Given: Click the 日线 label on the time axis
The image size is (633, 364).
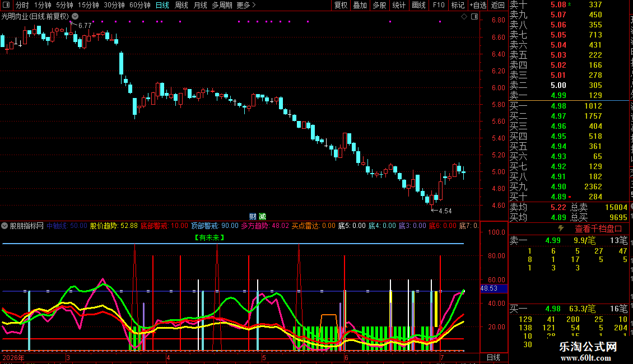Looking at the screenshot, I should point(494,357).
